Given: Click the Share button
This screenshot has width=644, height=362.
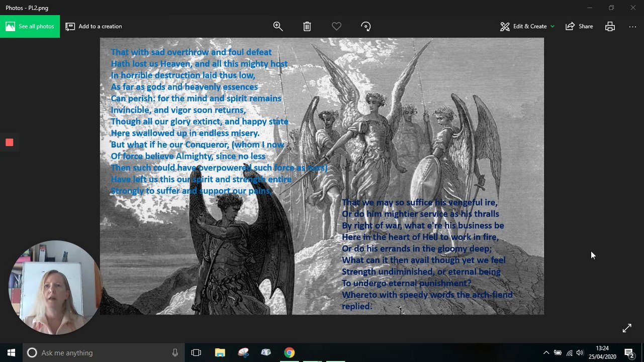Looking at the screenshot, I should tap(579, 27).
